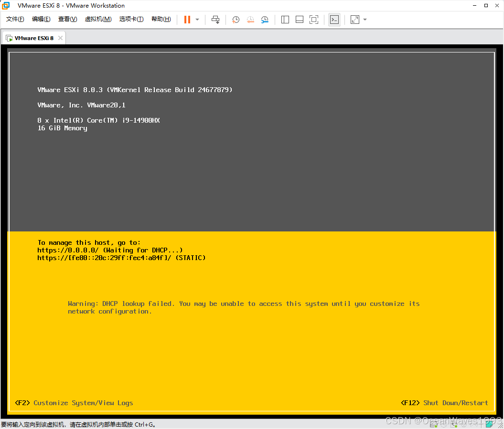The width and height of the screenshot is (504, 429).
Task: Click F2 Customize System/View Logs
Action: coord(74,403)
